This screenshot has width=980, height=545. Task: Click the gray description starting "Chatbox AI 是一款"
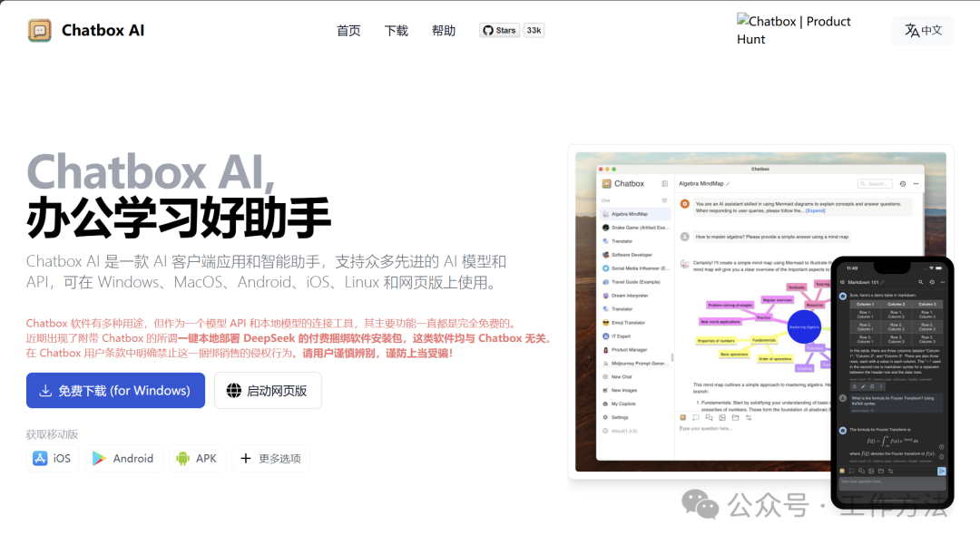tap(266, 271)
